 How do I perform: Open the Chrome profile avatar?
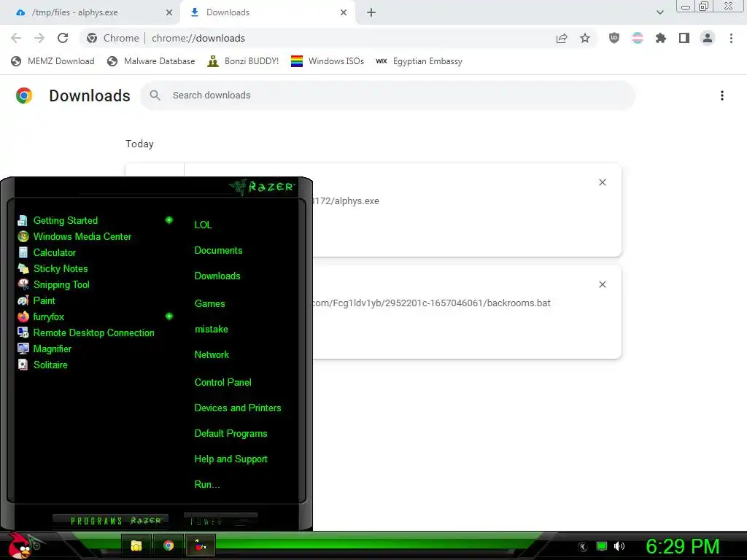click(x=708, y=38)
